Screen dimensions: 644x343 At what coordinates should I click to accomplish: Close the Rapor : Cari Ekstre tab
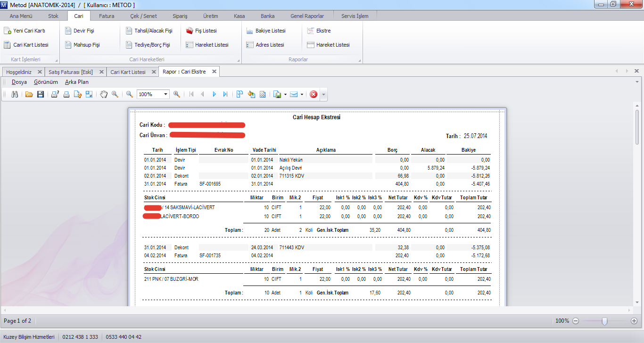[x=214, y=72]
